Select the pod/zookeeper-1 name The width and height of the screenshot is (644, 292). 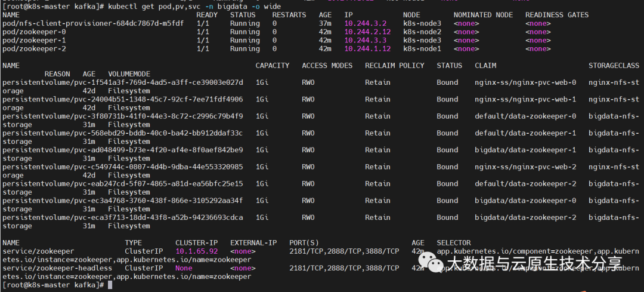click(x=34, y=40)
